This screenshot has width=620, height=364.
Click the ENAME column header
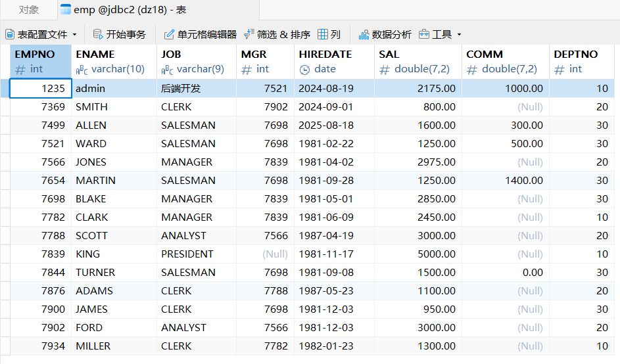pos(114,61)
